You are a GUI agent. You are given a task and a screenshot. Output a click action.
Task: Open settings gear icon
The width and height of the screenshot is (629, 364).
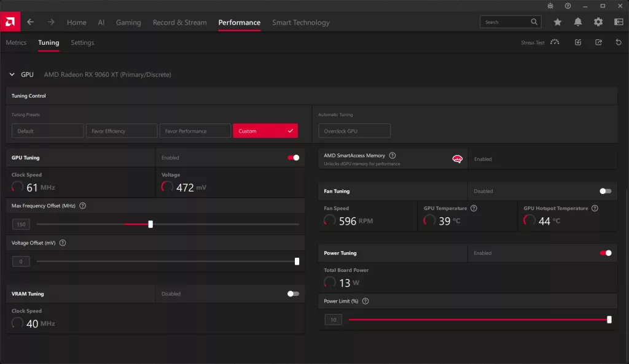pos(598,22)
